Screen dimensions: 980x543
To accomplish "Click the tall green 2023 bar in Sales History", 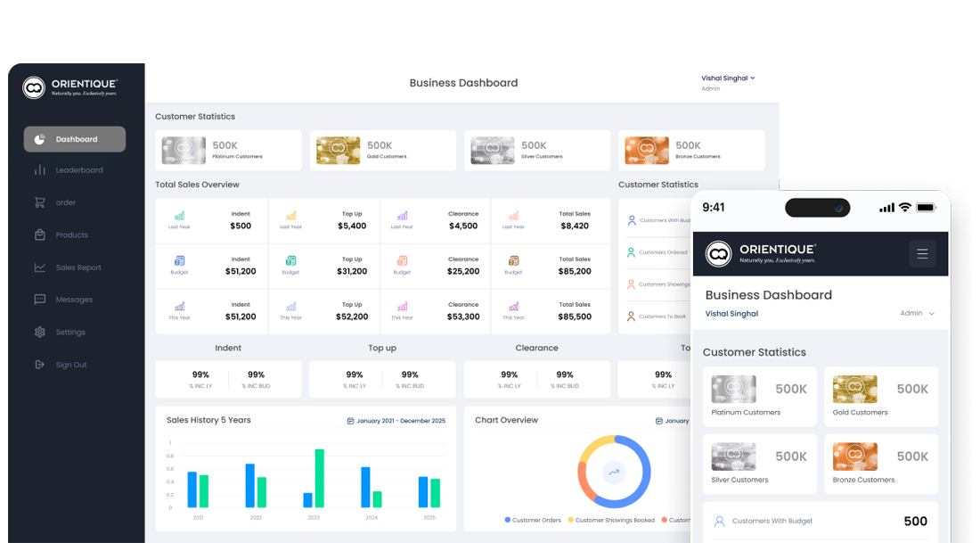I will coord(319,478).
